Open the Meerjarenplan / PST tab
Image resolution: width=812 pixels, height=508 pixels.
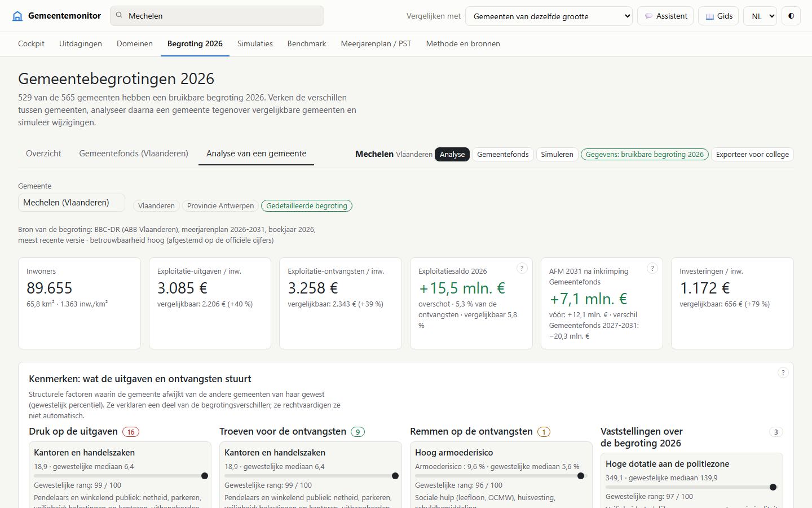pyautogui.click(x=376, y=43)
